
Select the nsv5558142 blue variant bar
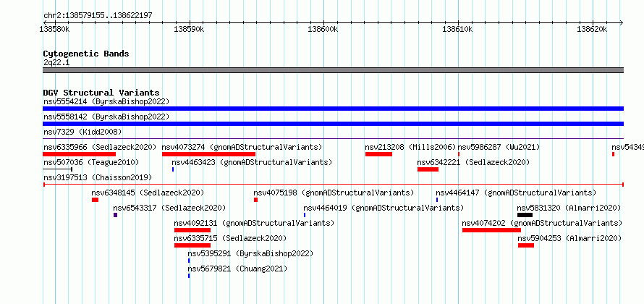[333, 124]
